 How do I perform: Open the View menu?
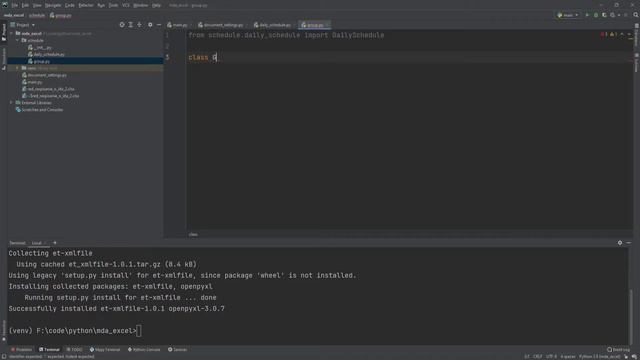click(37, 5)
